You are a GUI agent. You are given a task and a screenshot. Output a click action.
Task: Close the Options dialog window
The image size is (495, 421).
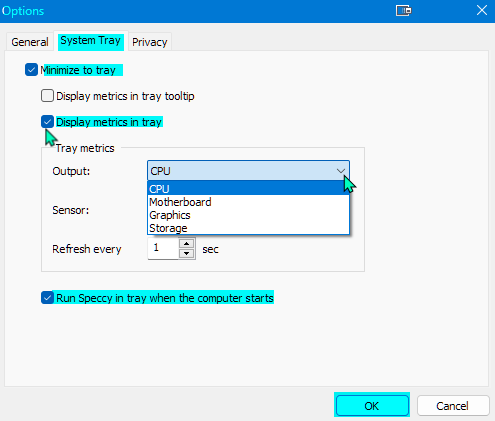pos(482,10)
